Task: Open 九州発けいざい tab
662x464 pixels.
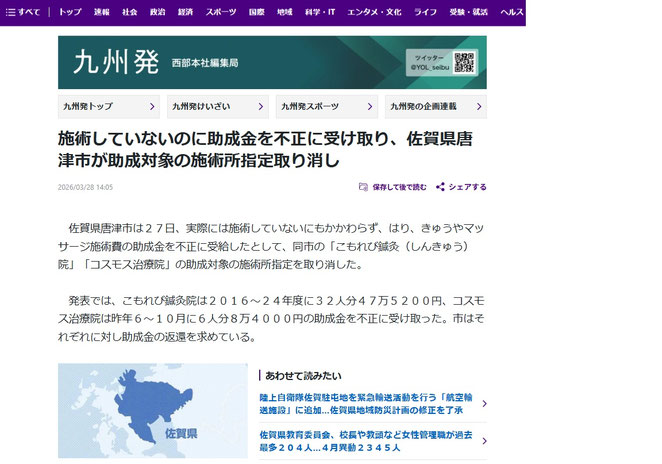Action: 218,106
